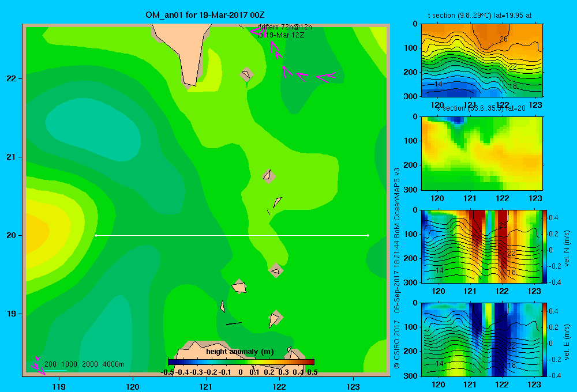Click the eastward velocity section plot
This screenshot has height=392, width=577.
point(482,340)
